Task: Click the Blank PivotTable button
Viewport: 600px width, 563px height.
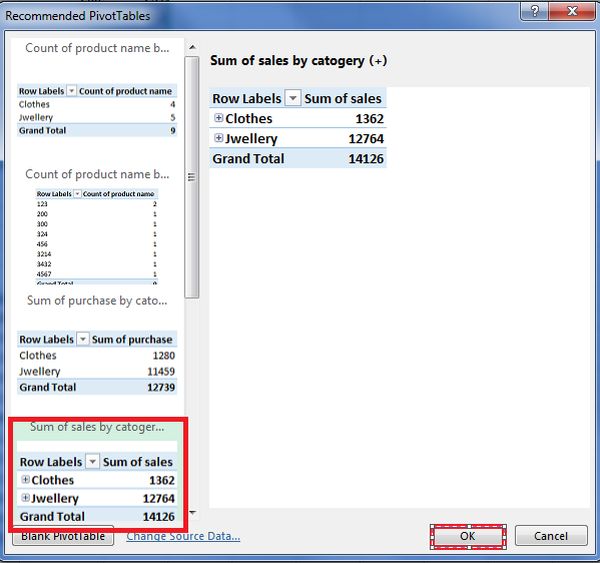Action: coord(63,537)
